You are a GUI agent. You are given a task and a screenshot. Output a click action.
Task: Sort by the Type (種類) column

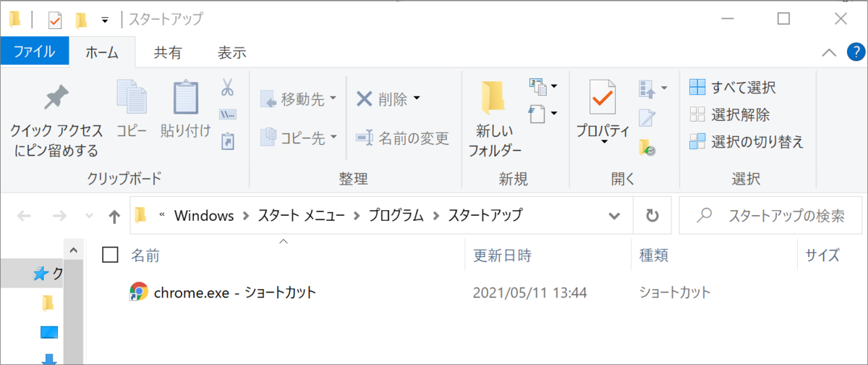pyautogui.click(x=654, y=255)
